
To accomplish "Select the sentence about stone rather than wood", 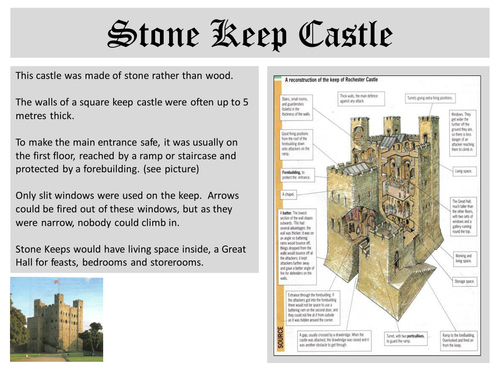I will click(x=124, y=76).
